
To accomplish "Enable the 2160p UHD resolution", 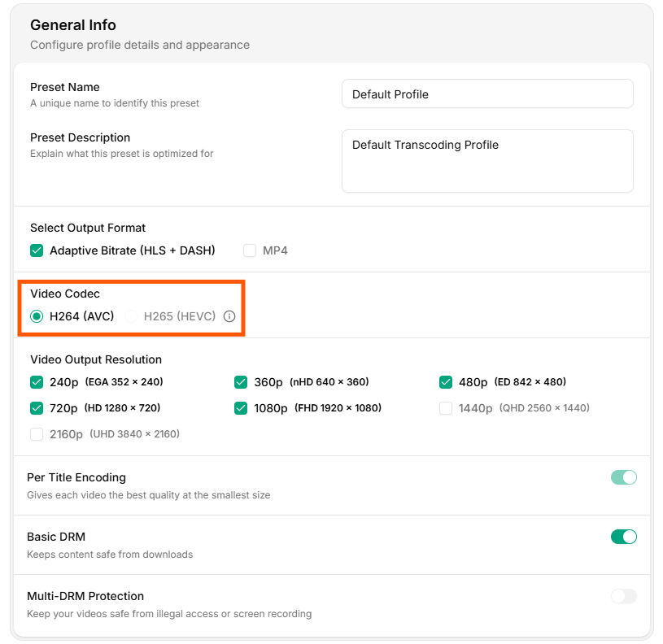I will [37, 434].
